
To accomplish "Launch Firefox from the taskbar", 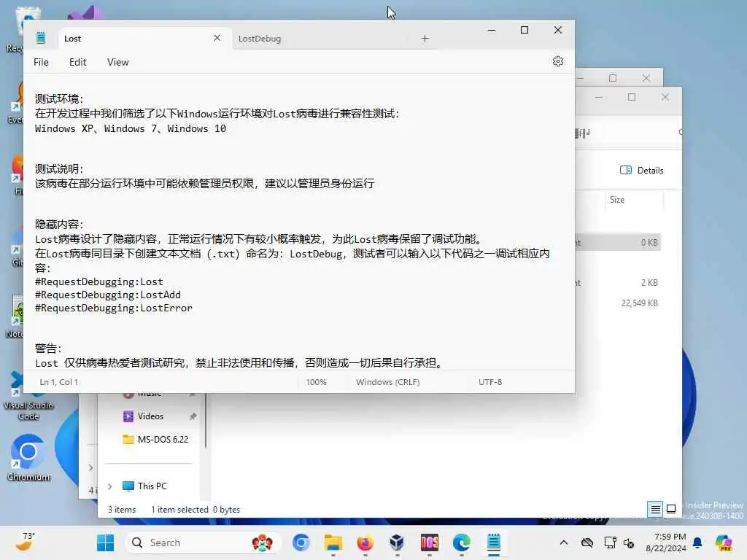I will tap(365, 542).
